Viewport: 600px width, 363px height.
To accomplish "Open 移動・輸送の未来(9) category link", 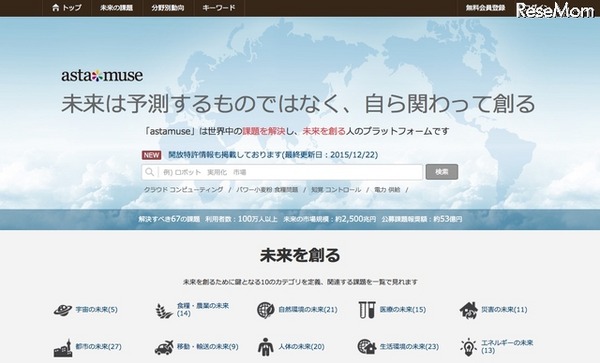I will click(x=207, y=347).
